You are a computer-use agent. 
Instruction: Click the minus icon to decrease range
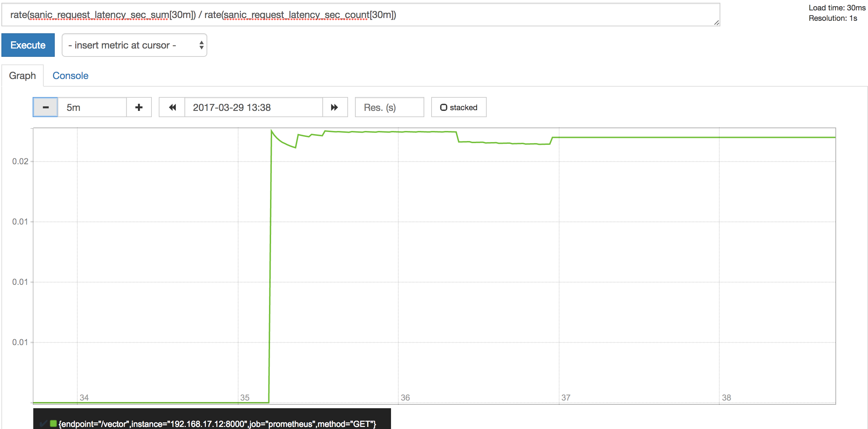point(45,107)
